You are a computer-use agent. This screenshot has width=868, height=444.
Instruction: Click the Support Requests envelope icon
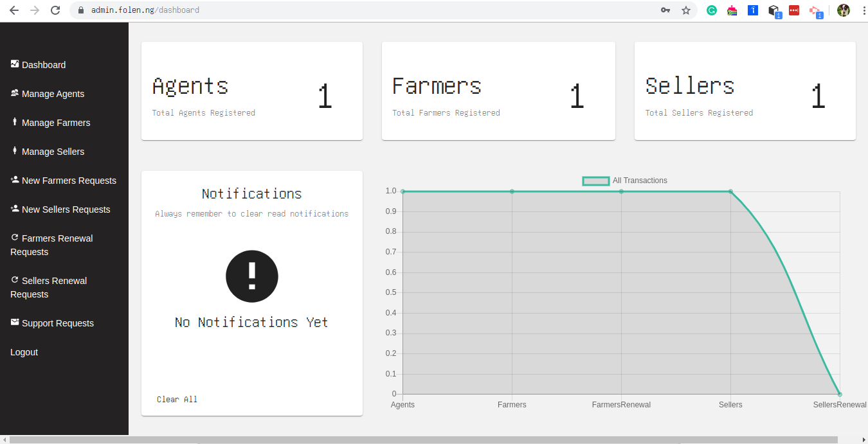pyautogui.click(x=15, y=323)
